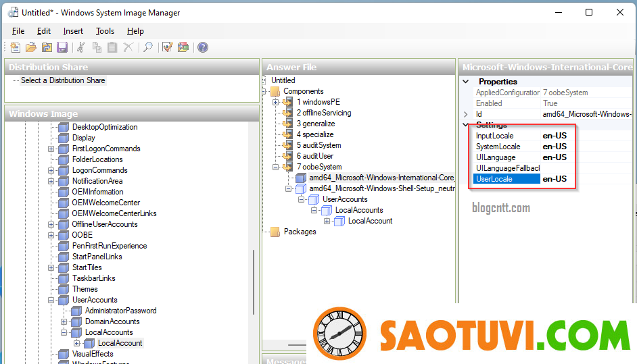Open the Tools menu
Viewport: 637px width, 364px height.
pos(105,31)
